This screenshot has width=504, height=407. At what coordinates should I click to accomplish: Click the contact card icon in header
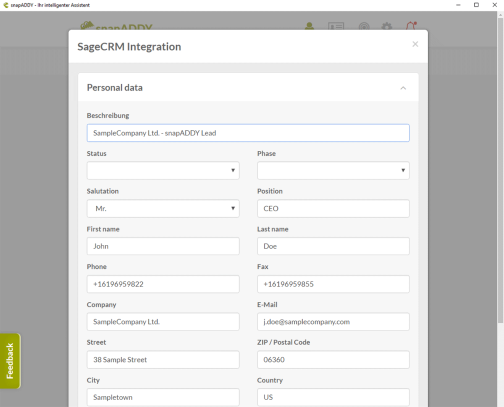click(x=336, y=26)
